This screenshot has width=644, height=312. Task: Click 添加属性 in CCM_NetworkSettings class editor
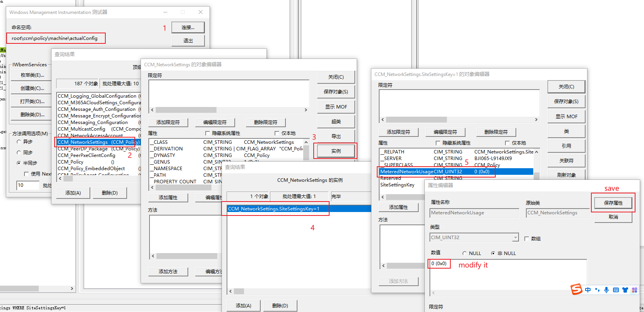tap(168, 198)
